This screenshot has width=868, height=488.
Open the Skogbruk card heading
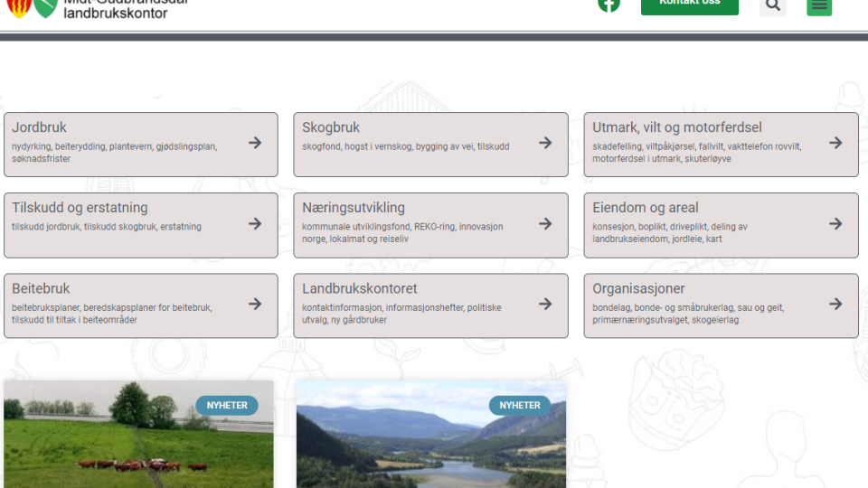(331, 127)
